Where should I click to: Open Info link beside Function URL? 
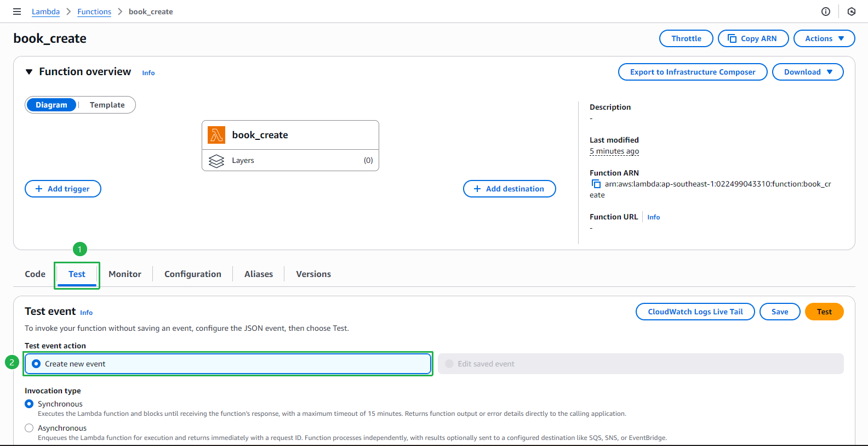click(654, 217)
